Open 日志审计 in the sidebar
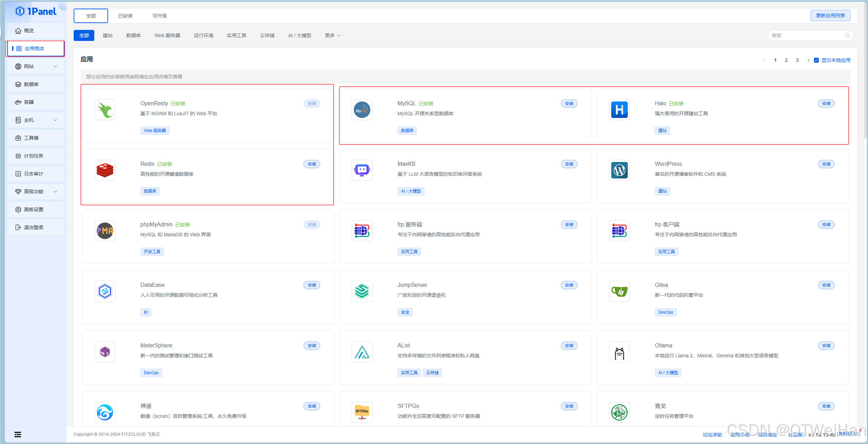868x444 pixels. 36,174
